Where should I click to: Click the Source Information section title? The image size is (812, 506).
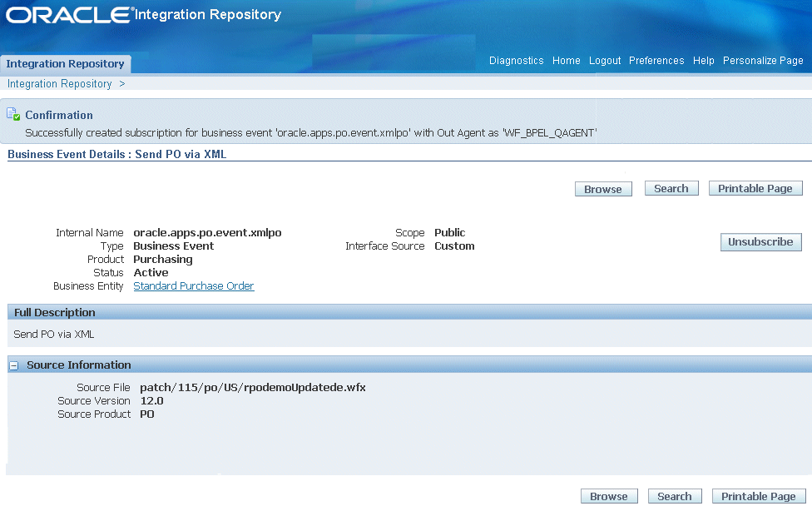click(79, 365)
